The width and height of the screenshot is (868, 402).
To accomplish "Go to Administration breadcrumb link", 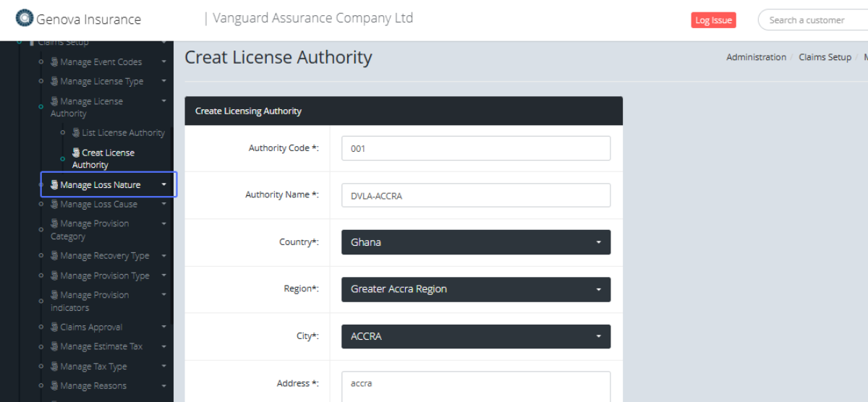I will [x=756, y=57].
